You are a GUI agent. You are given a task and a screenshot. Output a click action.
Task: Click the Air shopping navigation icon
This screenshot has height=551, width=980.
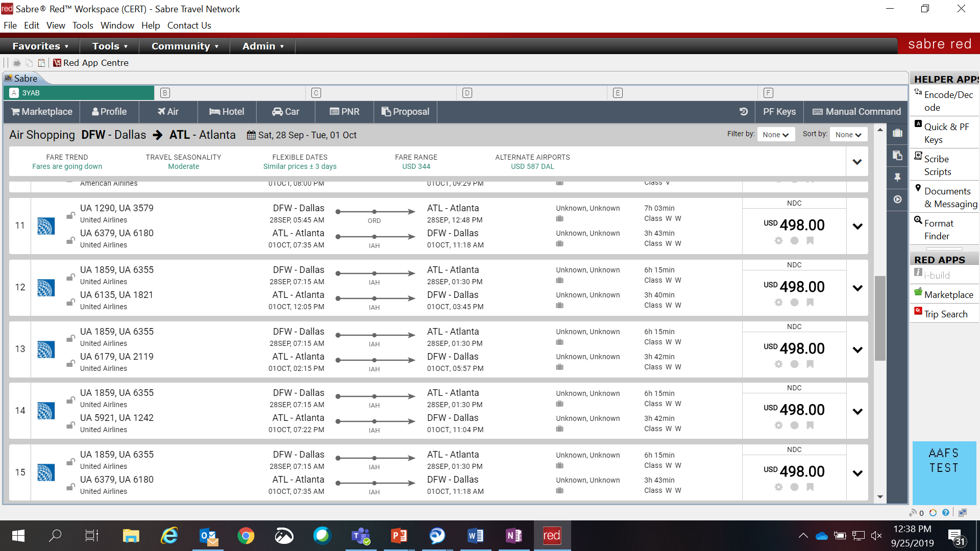167,111
